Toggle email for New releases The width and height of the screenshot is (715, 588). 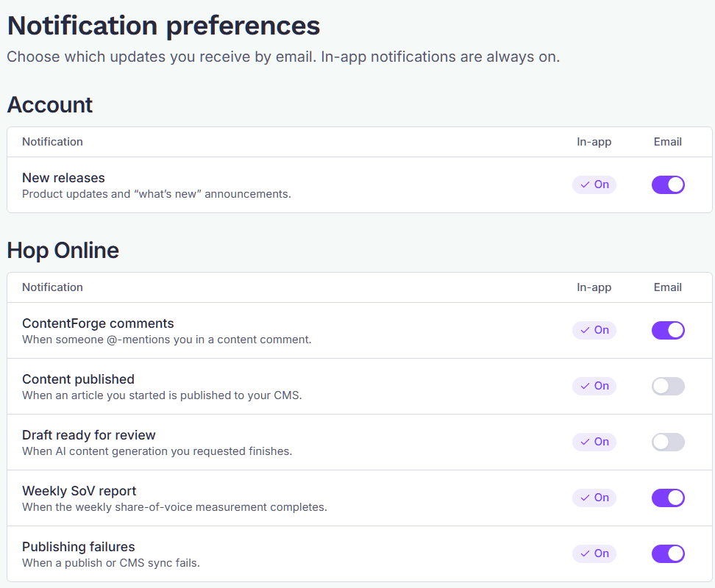668,185
